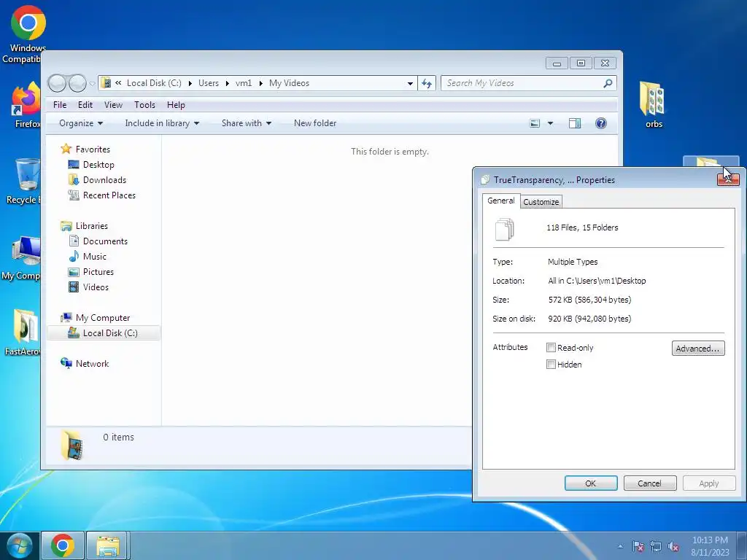Click the Explorer back navigation button
747x560 pixels.
tap(57, 83)
